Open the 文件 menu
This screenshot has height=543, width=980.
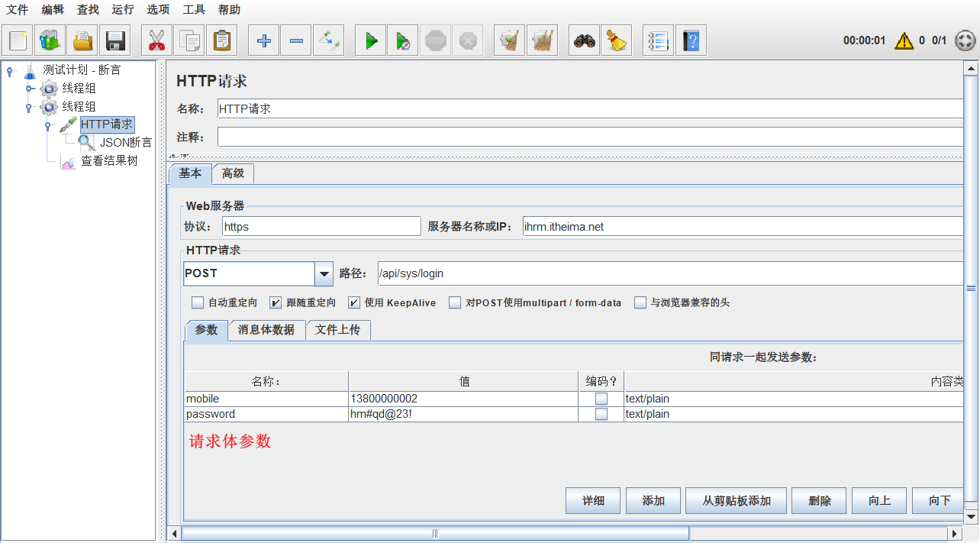pyautogui.click(x=17, y=10)
